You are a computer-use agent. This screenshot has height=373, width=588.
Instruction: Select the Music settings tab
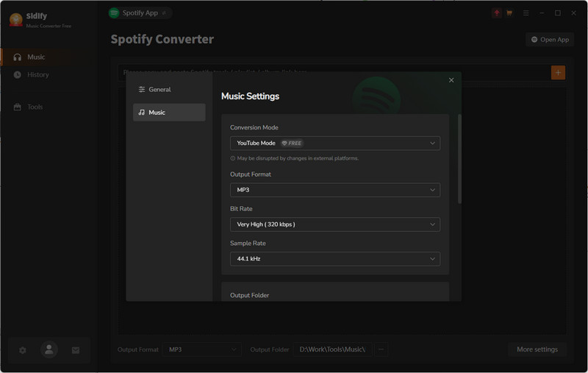169,113
